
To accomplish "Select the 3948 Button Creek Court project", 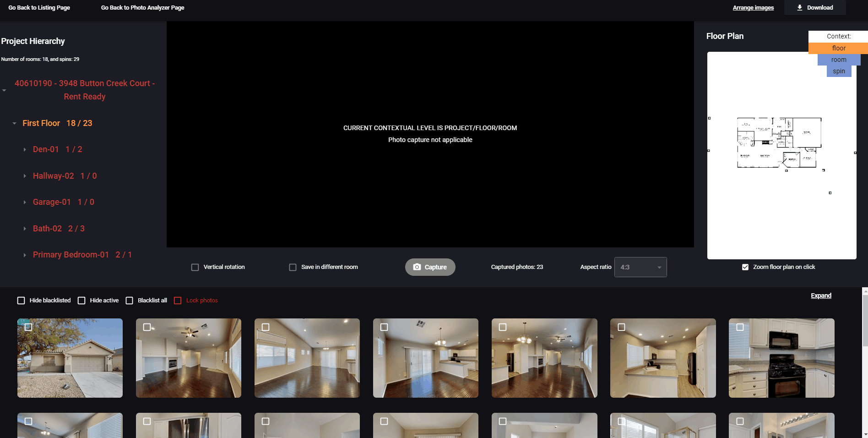I will click(85, 90).
